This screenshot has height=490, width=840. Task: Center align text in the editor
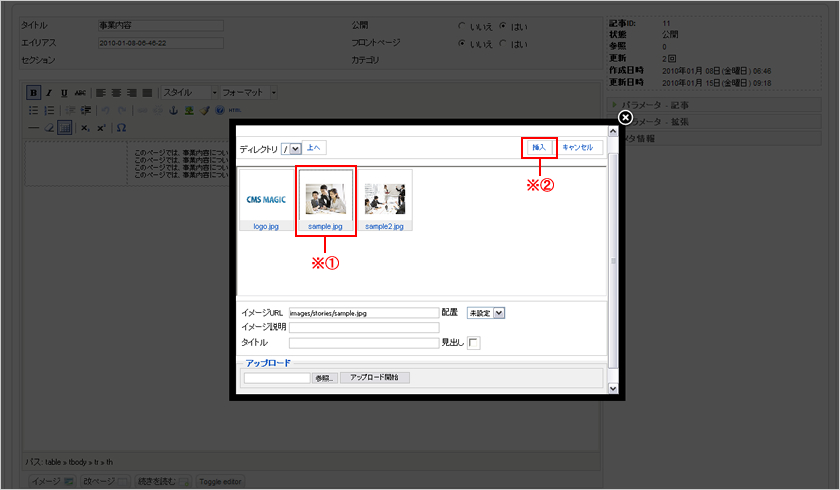point(116,93)
